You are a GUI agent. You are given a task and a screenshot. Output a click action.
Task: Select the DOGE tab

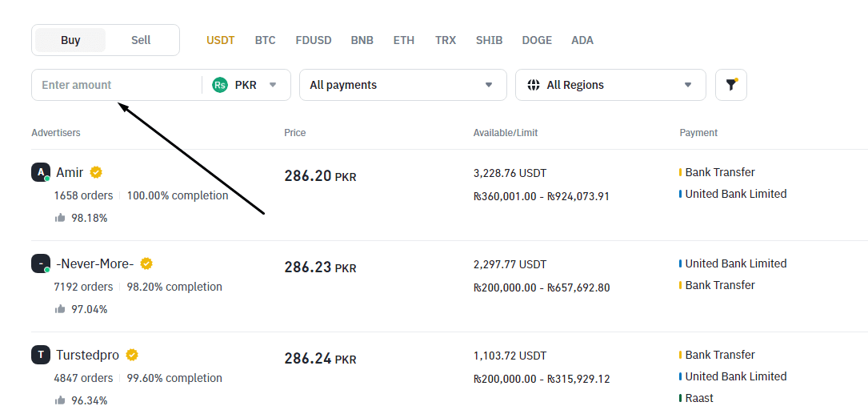tap(537, 40)
